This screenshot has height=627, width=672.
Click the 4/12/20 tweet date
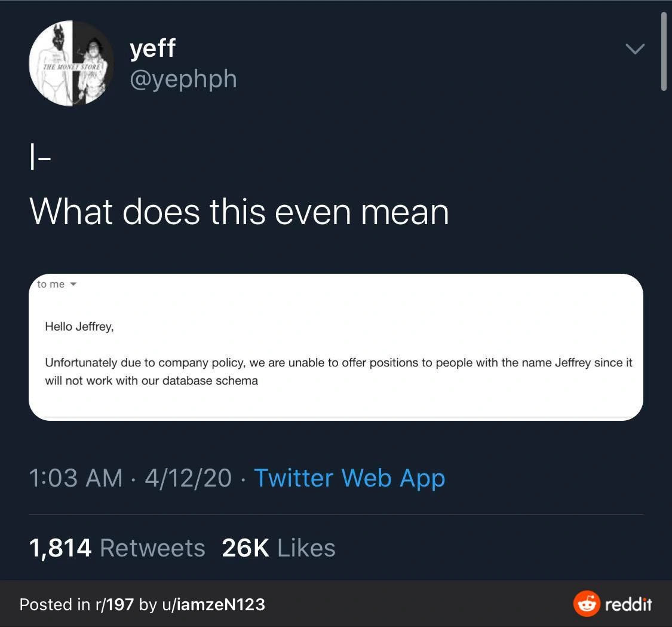pos(188,478)
